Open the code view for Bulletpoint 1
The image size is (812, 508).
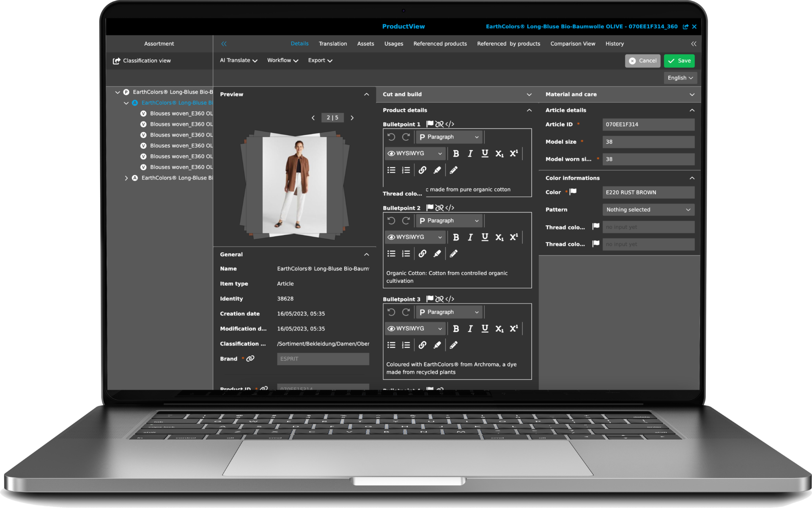450,124
